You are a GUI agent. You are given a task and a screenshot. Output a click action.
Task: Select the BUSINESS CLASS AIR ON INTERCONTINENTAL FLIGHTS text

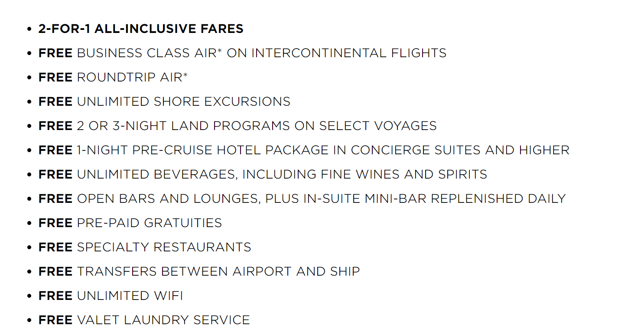click(262, 53)
